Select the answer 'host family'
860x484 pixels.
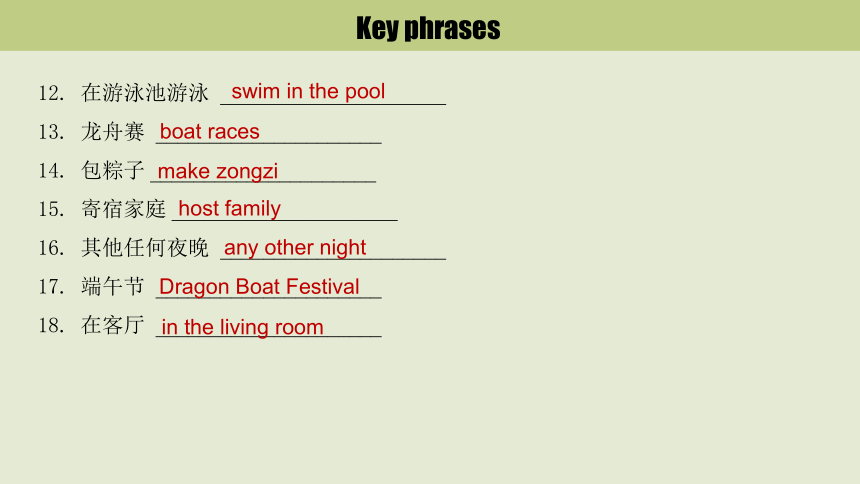[229, 209]
